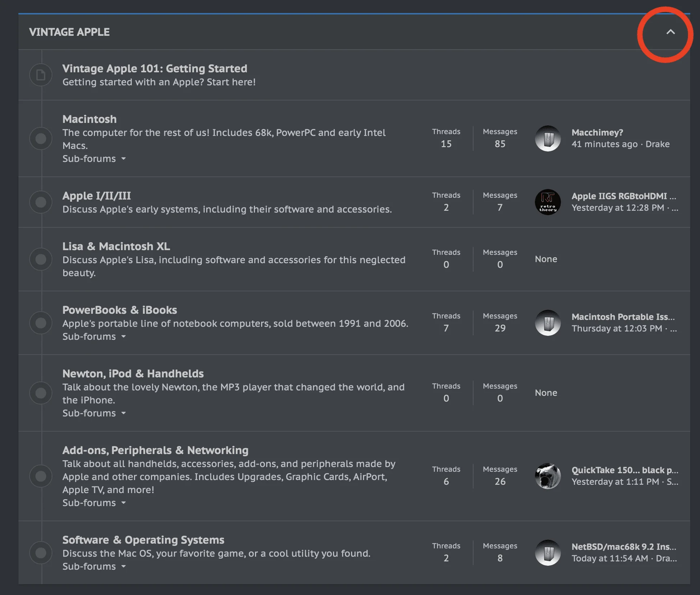Open the Macintosh Portable Iss... thread

tap(623, 317)
